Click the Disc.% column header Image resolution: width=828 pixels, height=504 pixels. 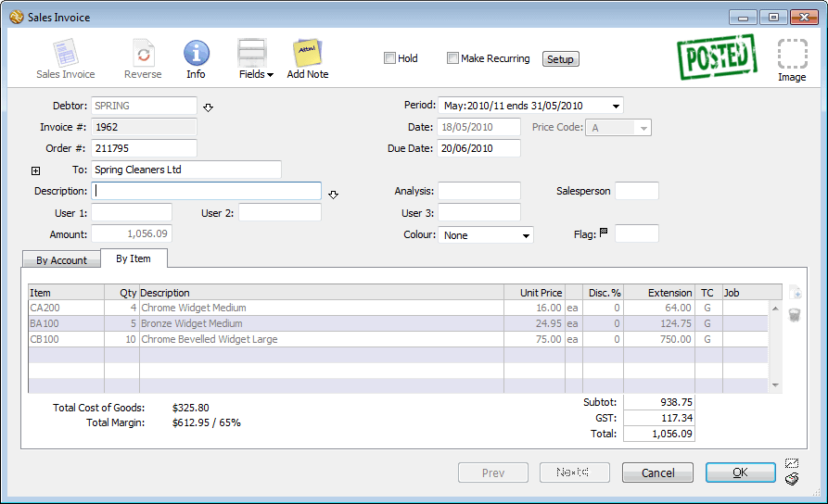click(603, 293)
